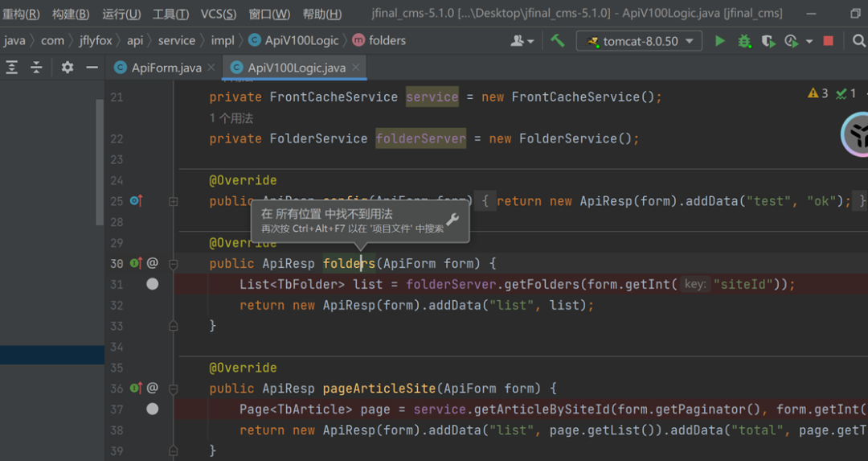Click the ApiV100Logic class breadcrumb
This screenshot has height=461, width=868.
(x=293, y=40)
